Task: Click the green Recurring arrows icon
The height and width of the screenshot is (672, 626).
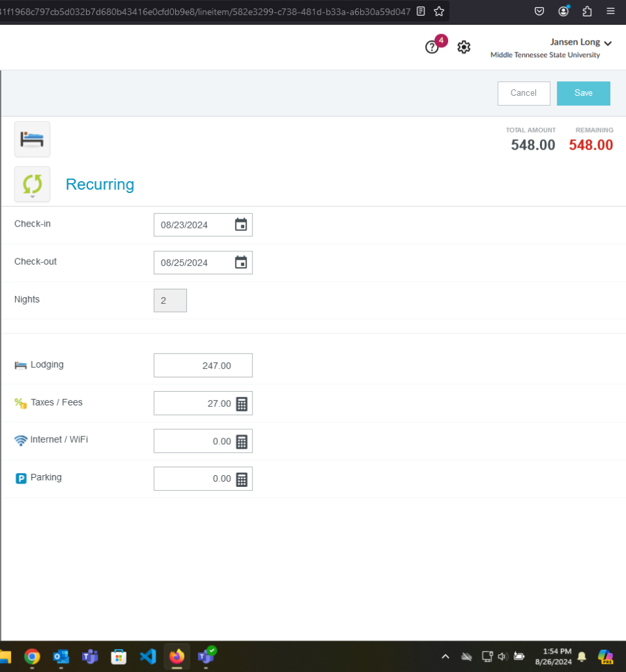Action: click(32, 184)
